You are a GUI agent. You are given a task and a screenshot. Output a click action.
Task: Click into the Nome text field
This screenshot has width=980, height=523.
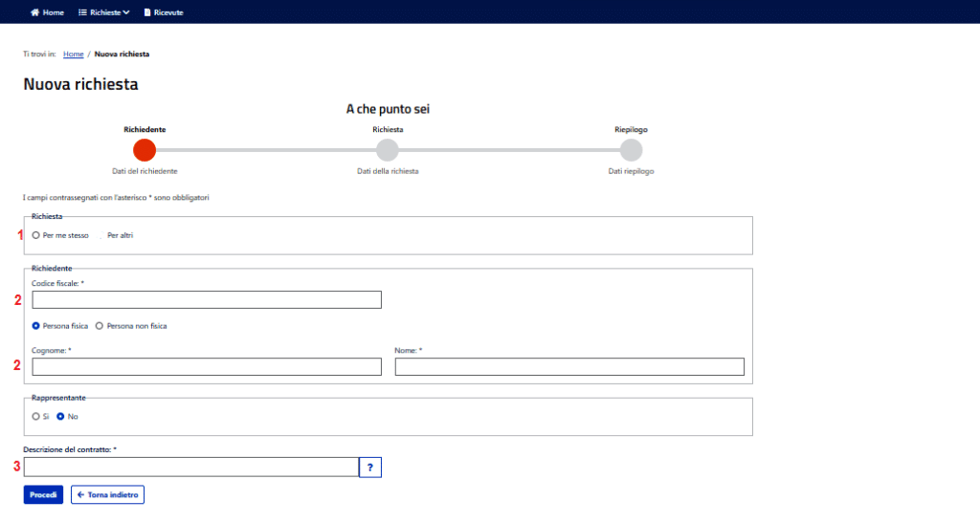[569, 366]
